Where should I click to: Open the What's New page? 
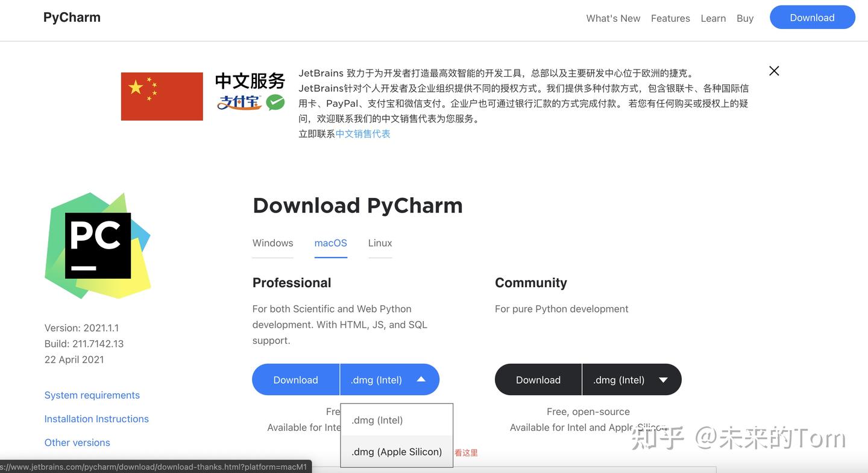pyautogui.click(x=613, y=18)
